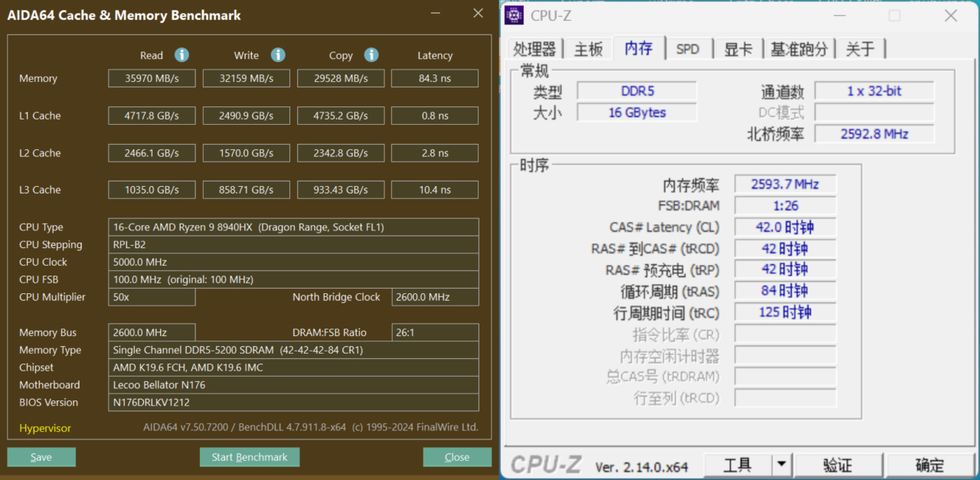Select the 内存 tab in CPU-Z
This screenshot has height=480, width=980.
point(639,47)
